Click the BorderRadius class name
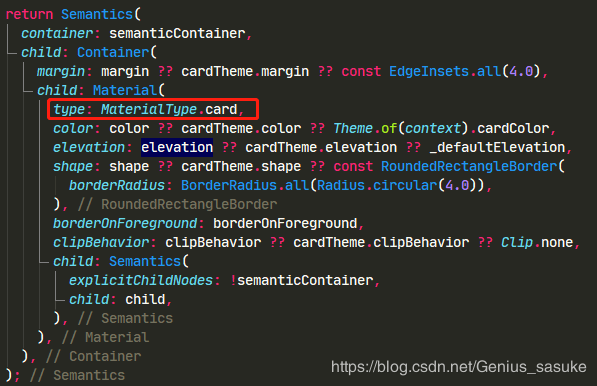Image resolution: width=597 pixels, height=386 pixels. pos(228,186)
